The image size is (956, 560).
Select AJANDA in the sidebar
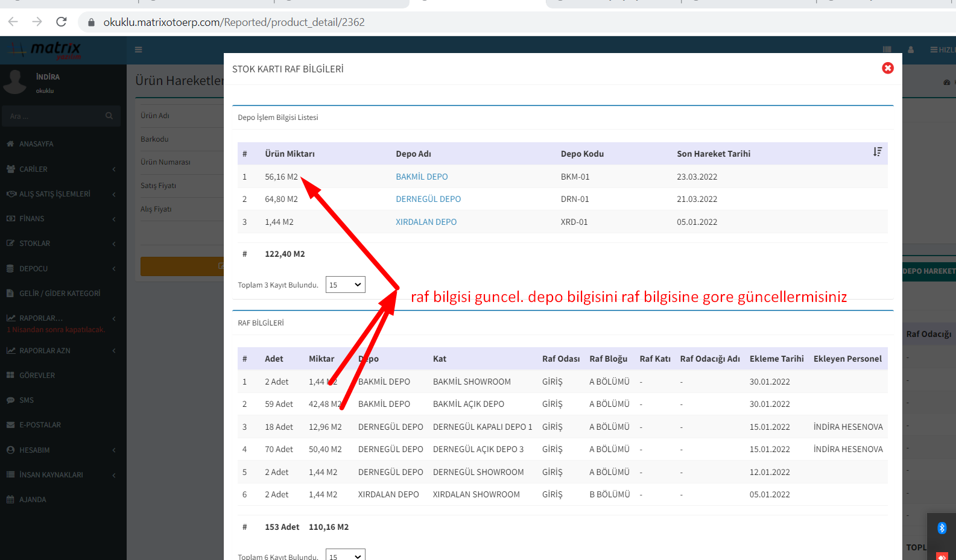pyautogui.click(x=33, y=500)
